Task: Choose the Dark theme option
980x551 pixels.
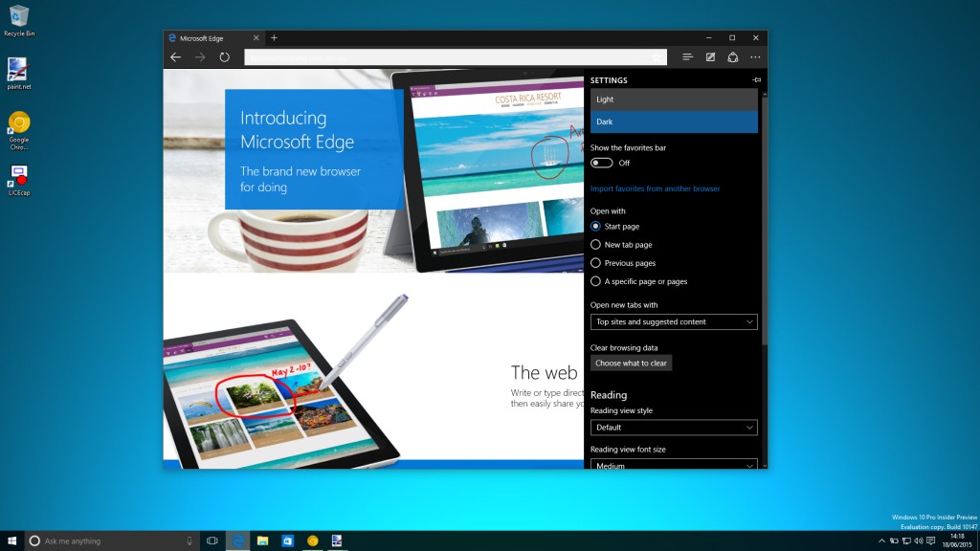Action: (674, 121)
